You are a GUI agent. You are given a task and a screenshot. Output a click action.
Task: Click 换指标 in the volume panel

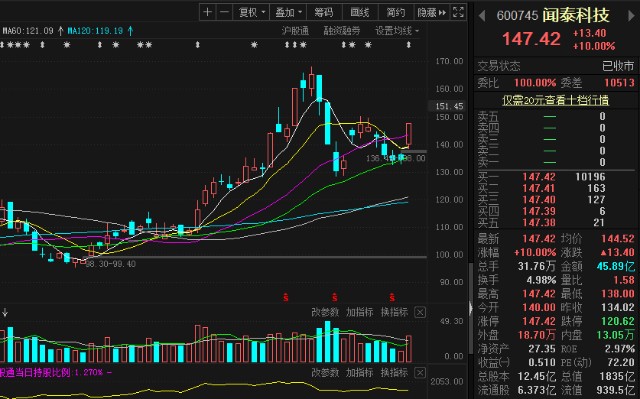point(394,312)
